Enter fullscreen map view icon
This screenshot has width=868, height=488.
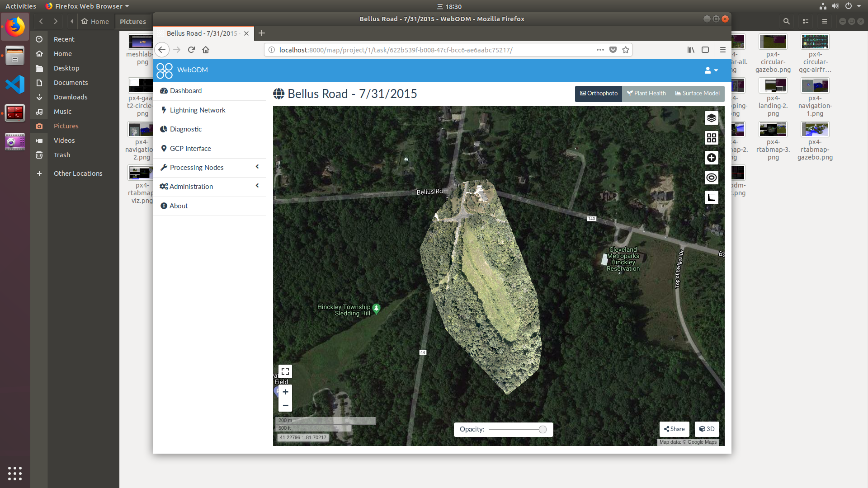click(x=285, y=371)
